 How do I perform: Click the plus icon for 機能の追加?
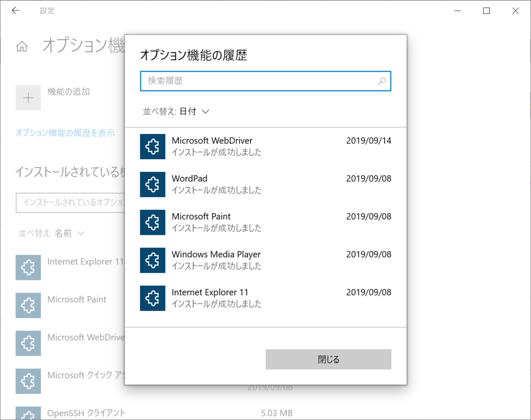28,98
